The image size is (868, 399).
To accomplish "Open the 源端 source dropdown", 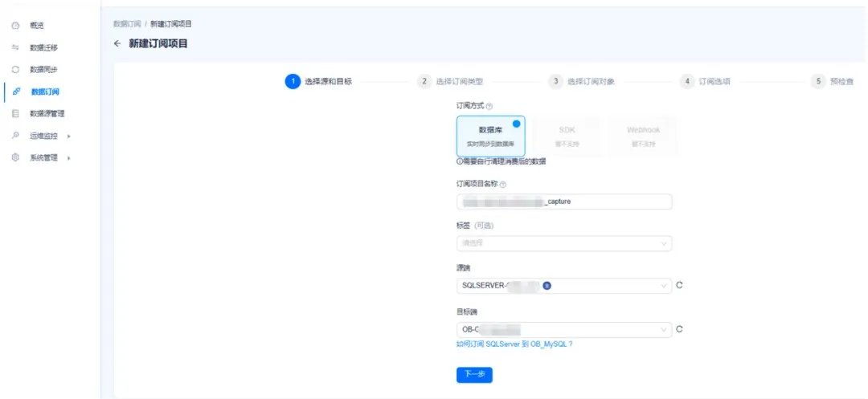I will click(x=563, y=286).
